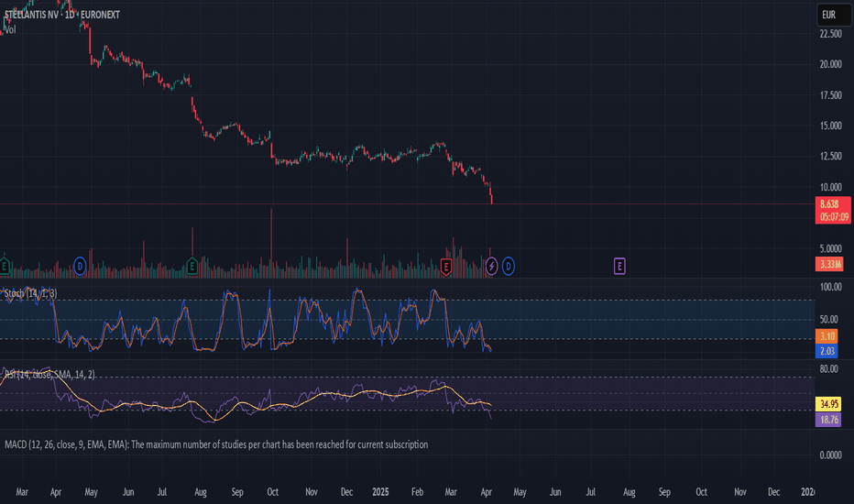Click the yellow RSI average value 34.95
Viewport: 854px width, 504px height.
pos(828,404)
